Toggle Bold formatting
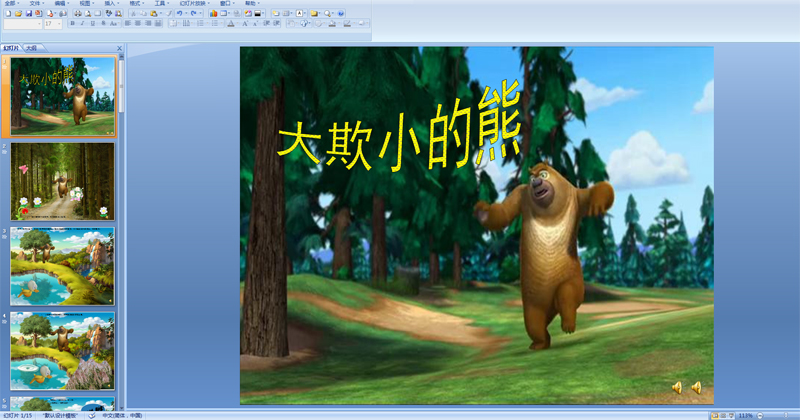This screenshot has width=800, height=420. [72, 23]
